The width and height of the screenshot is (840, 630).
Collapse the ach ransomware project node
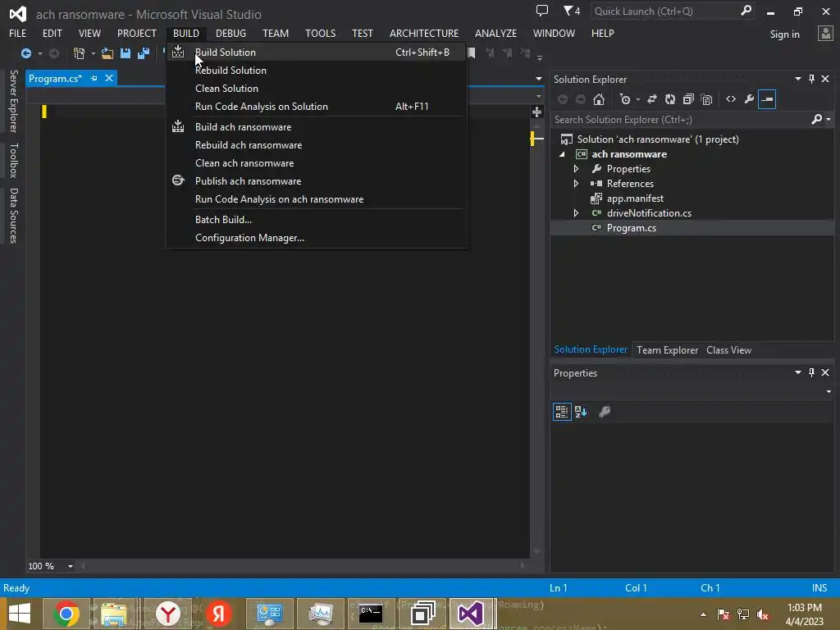[x=562, y=154]
